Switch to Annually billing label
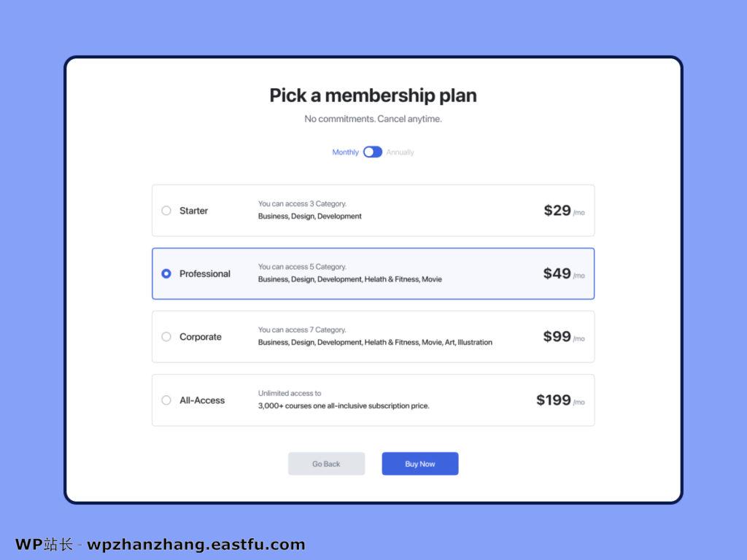Screen dimensions: 747x560 click(400, 152)
